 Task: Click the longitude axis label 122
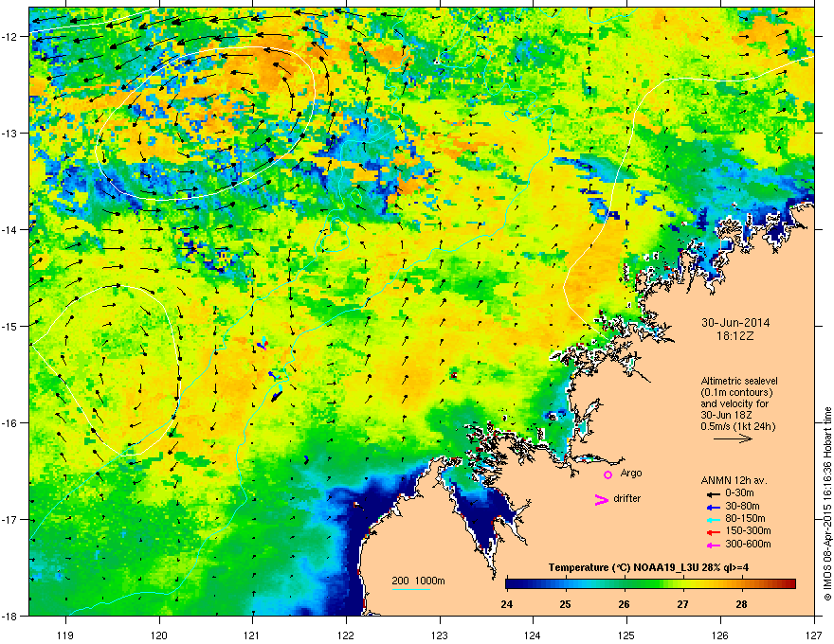click(x=346, y=635)
